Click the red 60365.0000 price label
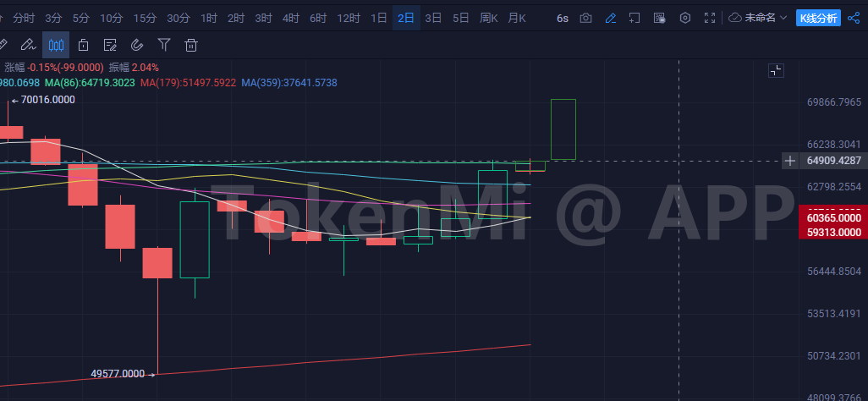 coord(832,218)
